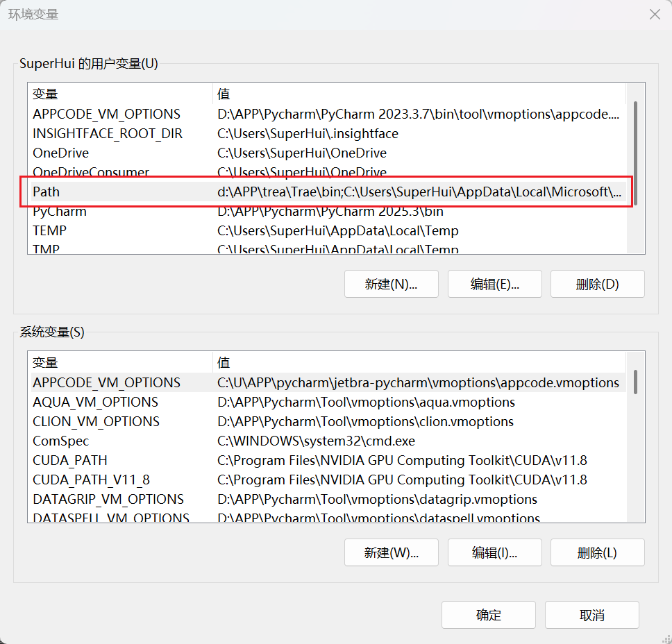Select the user Path variable row

[x=329, y=192]
